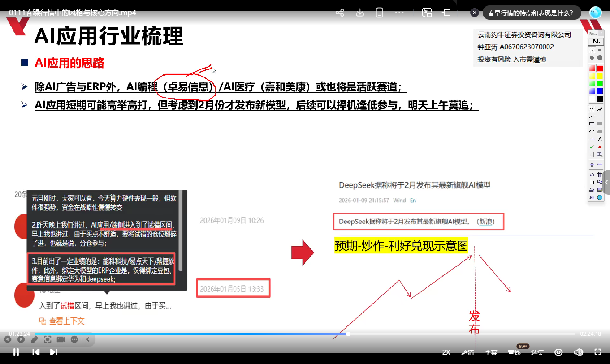Select the red X stamp tool
This screenshot has height=364, width=610.
[x=600, y=147]
